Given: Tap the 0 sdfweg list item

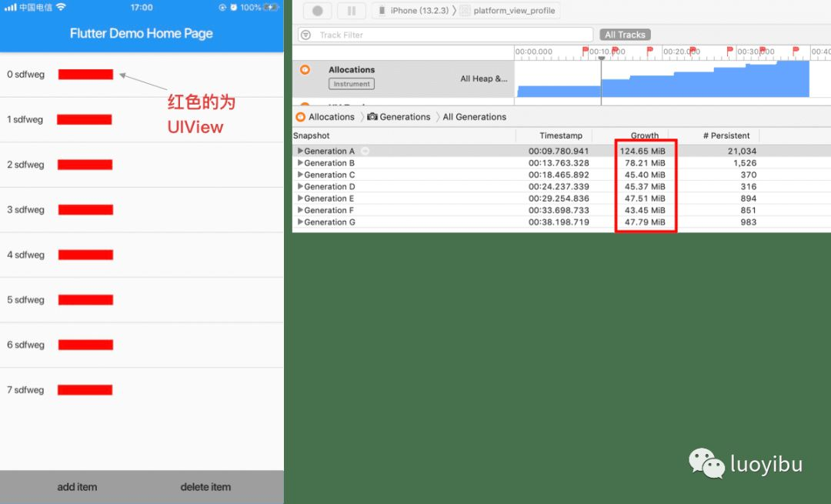Looking at the screenshot, I should (142, 75).
